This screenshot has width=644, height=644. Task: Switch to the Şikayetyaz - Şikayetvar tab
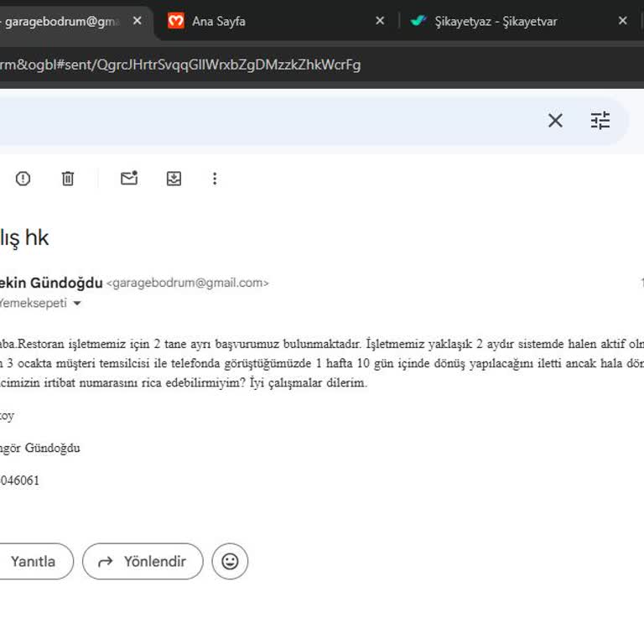tap(496, 21)
